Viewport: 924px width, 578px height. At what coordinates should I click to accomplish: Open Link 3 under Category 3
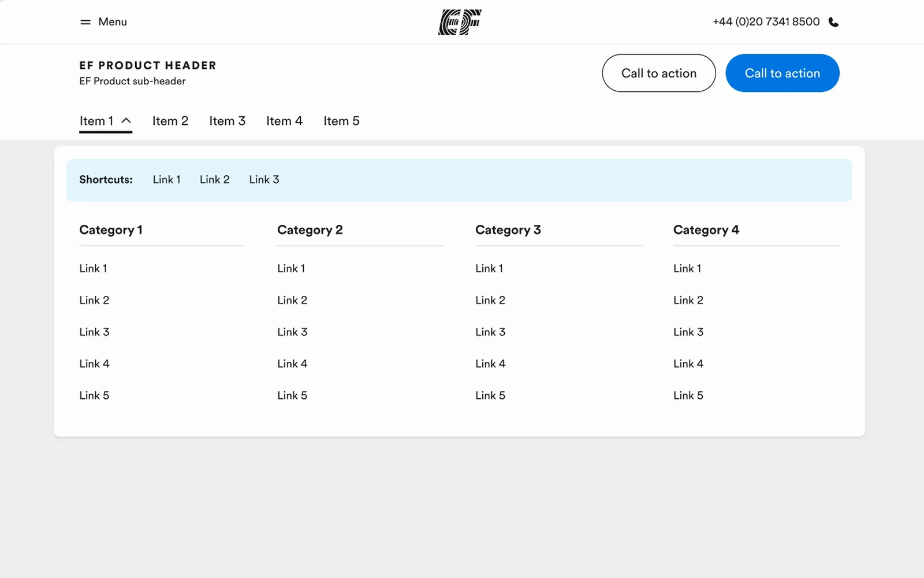(x=490, y=332)
